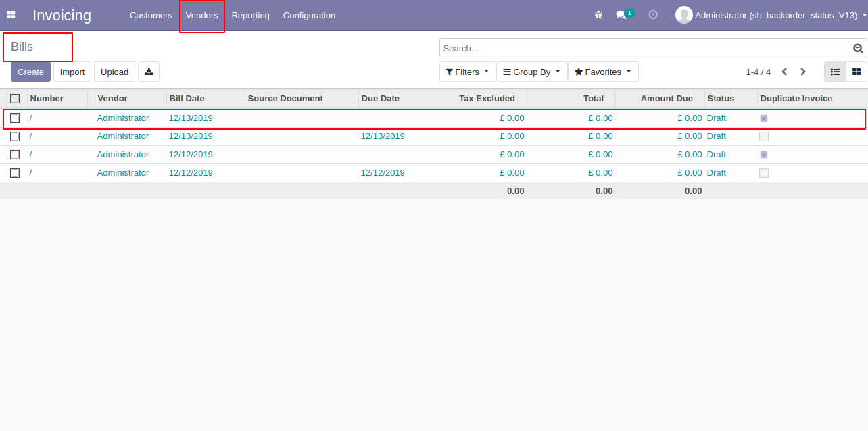Toggle Duplicate Invoice checkbox in first row
This screenshot has width=868, height=431.
(x=764, y=118)
